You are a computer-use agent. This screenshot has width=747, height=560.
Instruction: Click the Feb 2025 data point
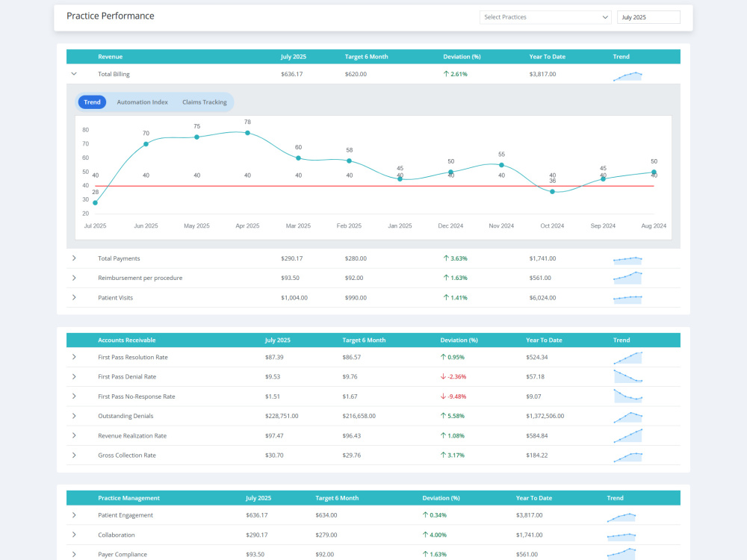coord(349,161)
